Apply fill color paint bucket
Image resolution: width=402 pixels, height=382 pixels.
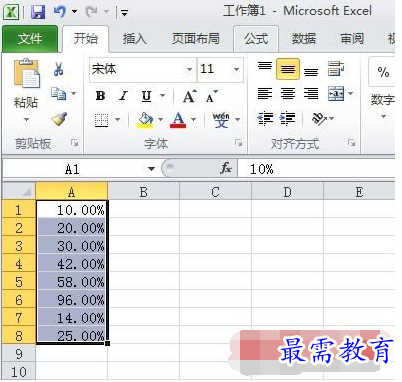point(145,120)
